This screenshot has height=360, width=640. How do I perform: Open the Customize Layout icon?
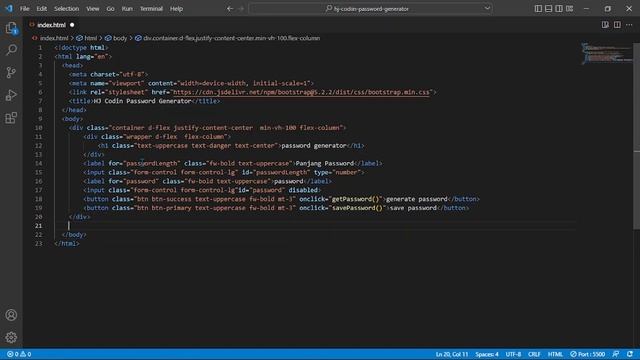point(569,9)
